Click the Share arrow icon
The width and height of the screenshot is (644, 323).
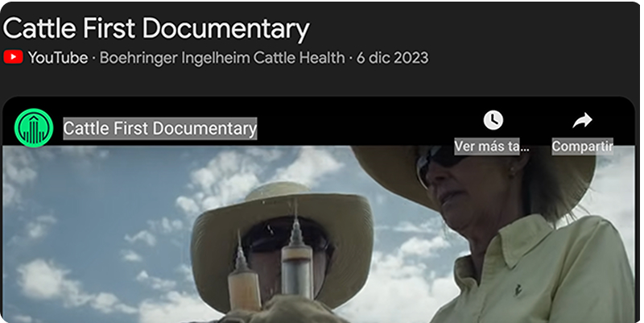click(x=582, y=120)
